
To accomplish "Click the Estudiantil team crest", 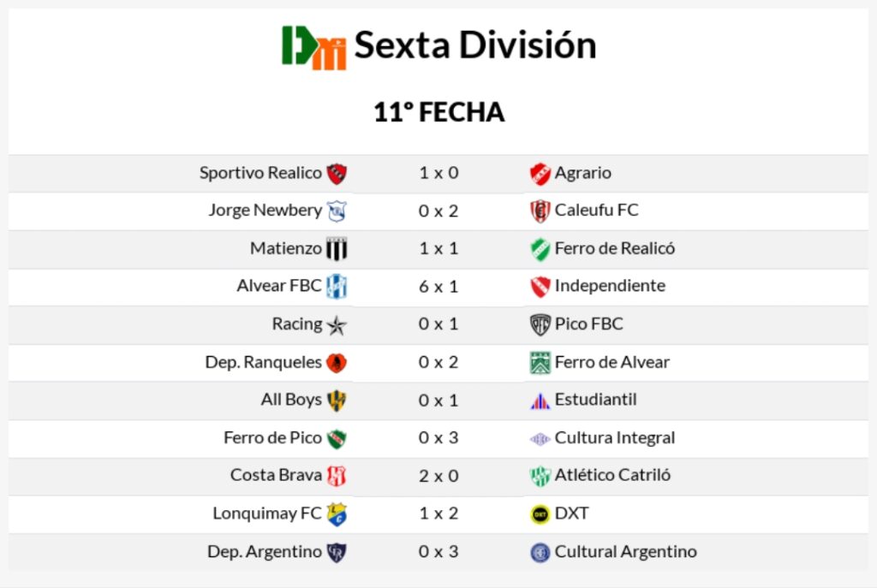I will tap(540, 401).
